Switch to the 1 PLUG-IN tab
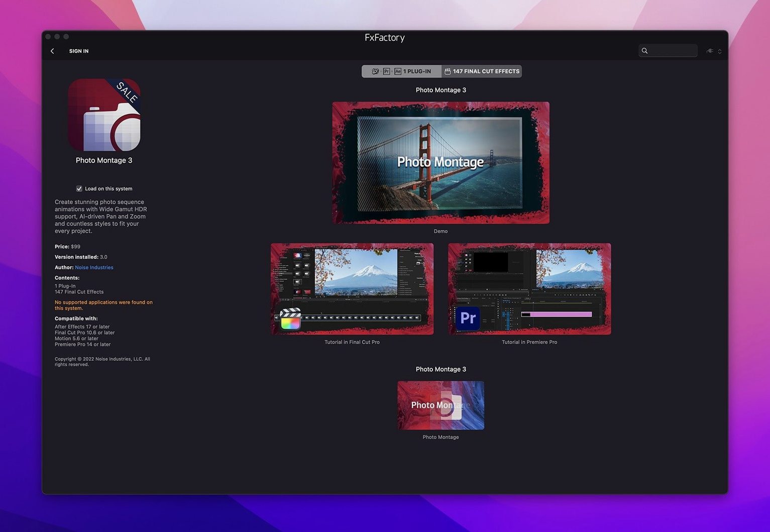The width and height of the screenshot is (770, 532). point(402,71)
